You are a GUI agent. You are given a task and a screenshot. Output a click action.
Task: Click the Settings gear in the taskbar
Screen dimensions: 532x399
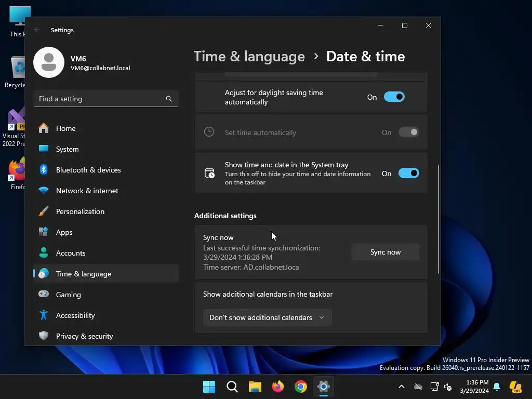pos(324,387)
